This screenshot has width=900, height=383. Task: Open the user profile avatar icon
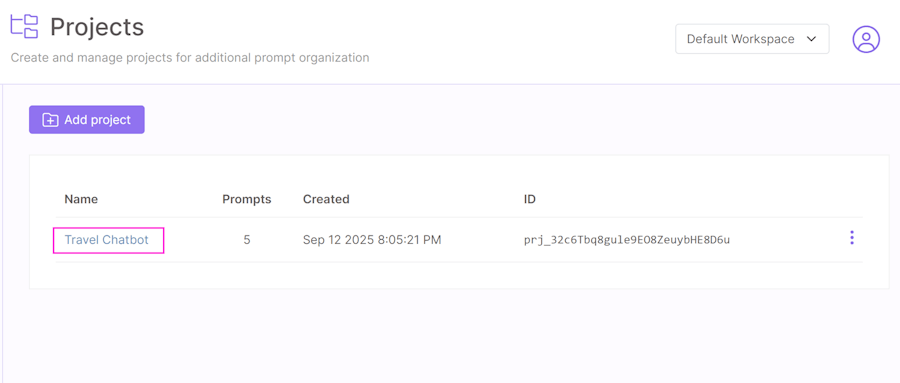[x=866, y=39]
